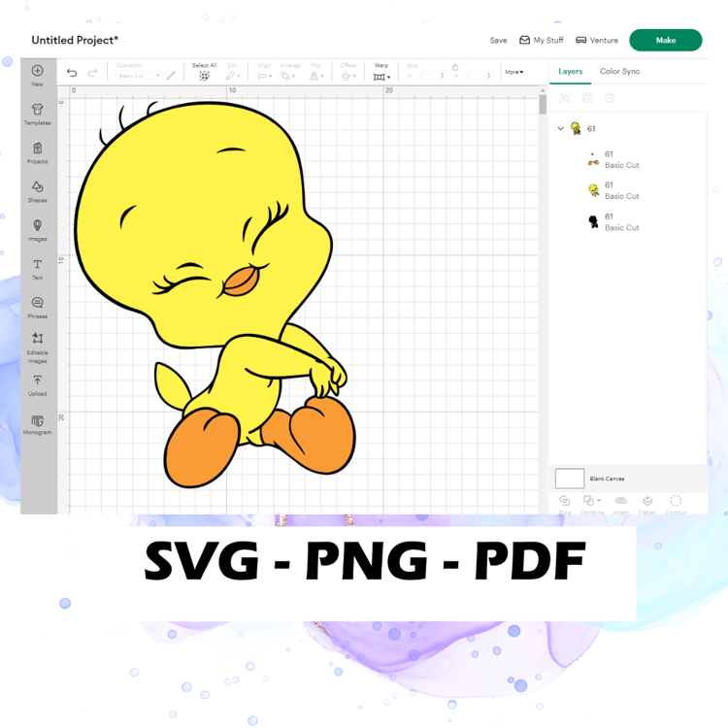Click the Duplicate layer icon
Image resolution: width=728 pixels, height=728 pixels.
(x=587, y=98)
